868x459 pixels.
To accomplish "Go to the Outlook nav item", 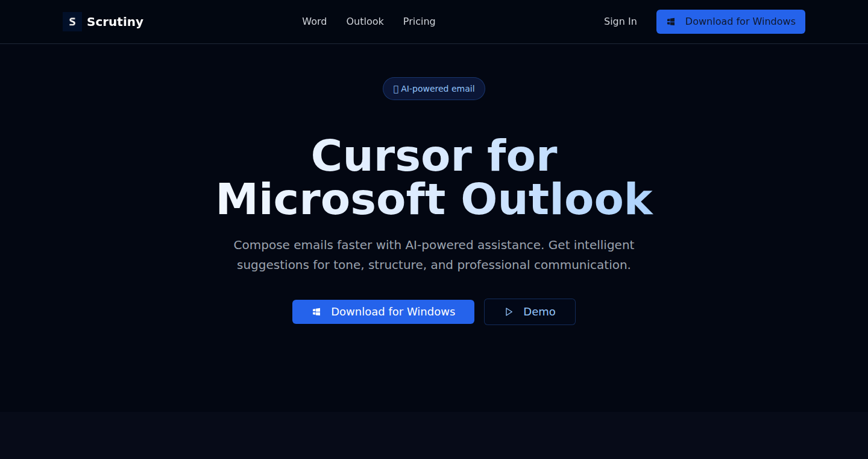I will [365, 22].
